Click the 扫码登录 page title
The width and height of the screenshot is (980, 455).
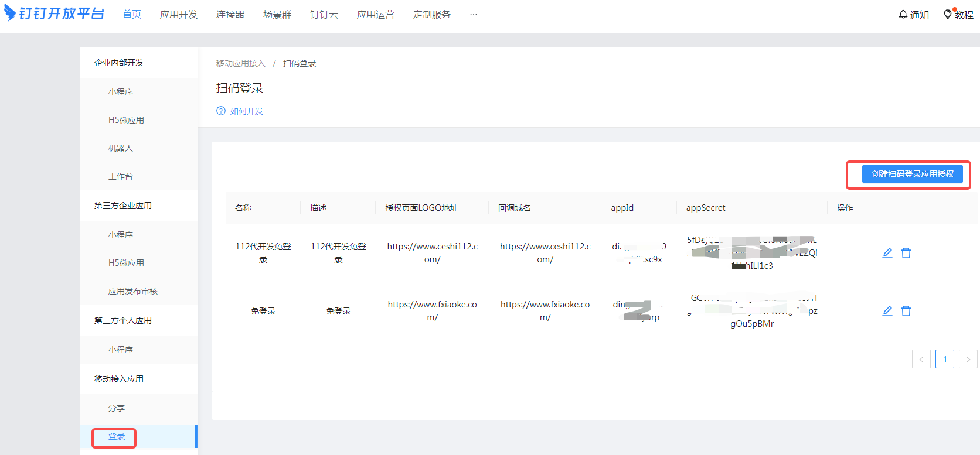point(240,88)
